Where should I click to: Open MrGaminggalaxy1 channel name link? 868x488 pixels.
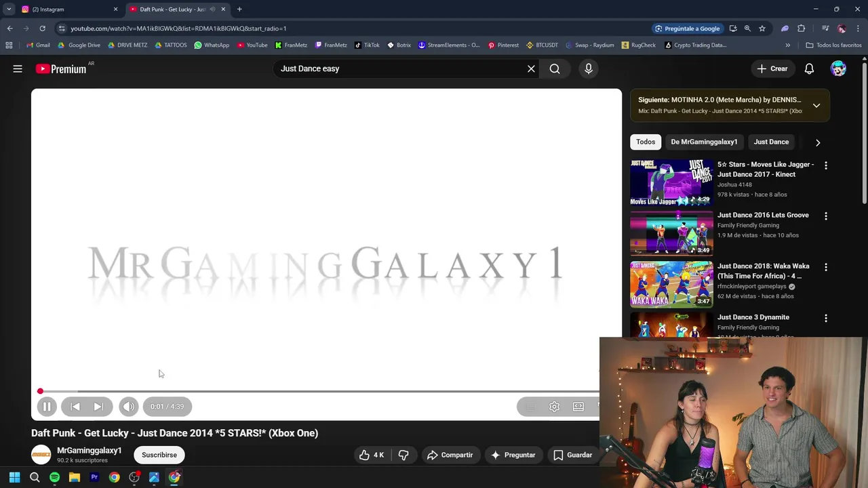tap(90, 451)
